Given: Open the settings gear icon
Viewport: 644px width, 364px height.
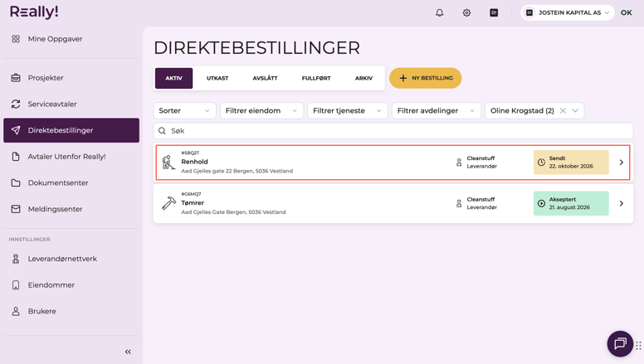Looking at the screenshot, I should tap(466, 12).
